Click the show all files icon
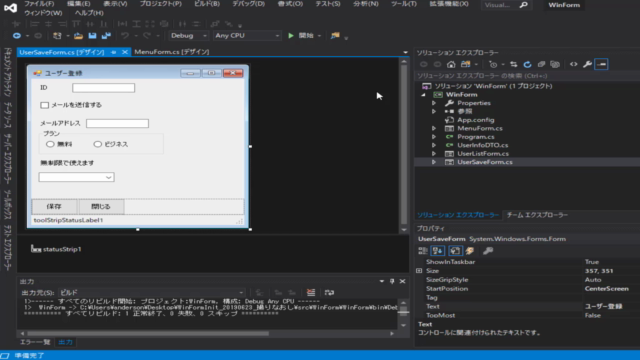 [x=555, y=64]
